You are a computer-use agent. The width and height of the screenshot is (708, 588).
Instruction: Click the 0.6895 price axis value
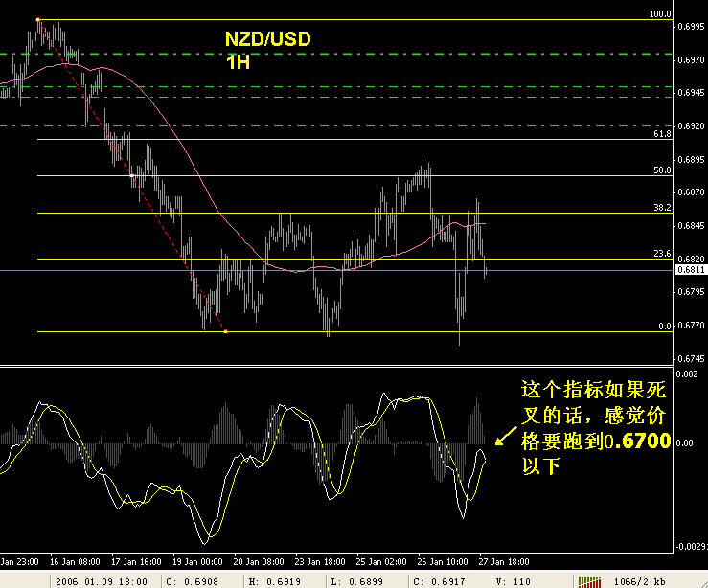click(x=691, y=159)
